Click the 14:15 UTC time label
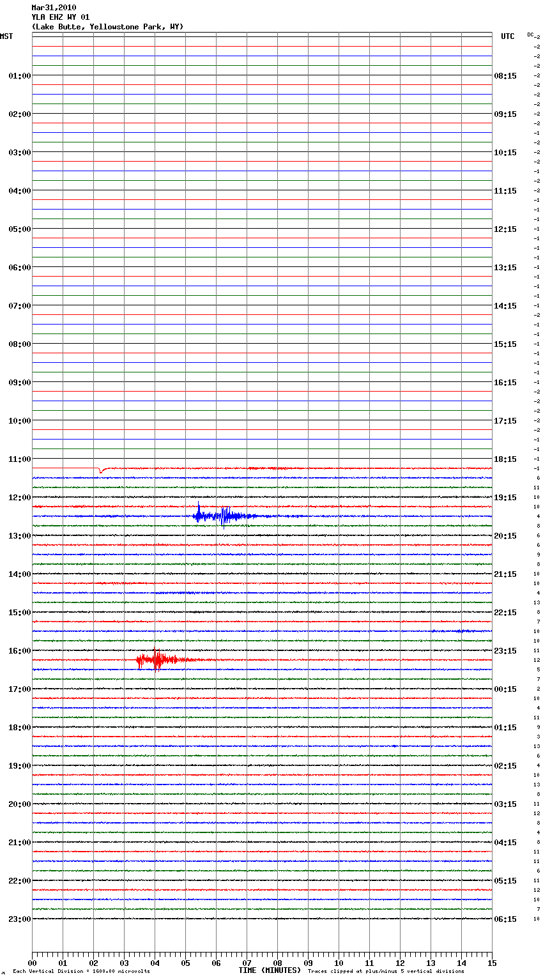The height and width of the screenshot is (980, 543). (505, 305)
